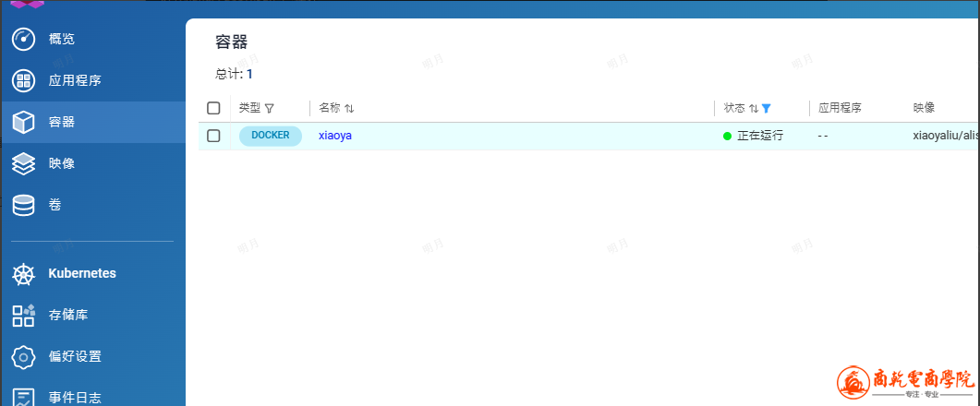
Task: Click the Preferences gear icon
Action: point(24,357)
